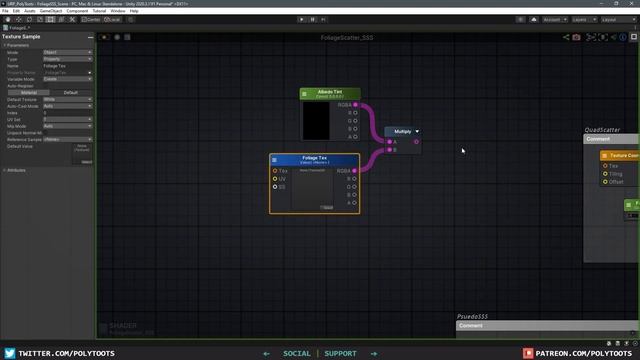This screenshot has height=360, width=640.
Task: Open the cloud services icon
Action: click(x=533, y=20)
